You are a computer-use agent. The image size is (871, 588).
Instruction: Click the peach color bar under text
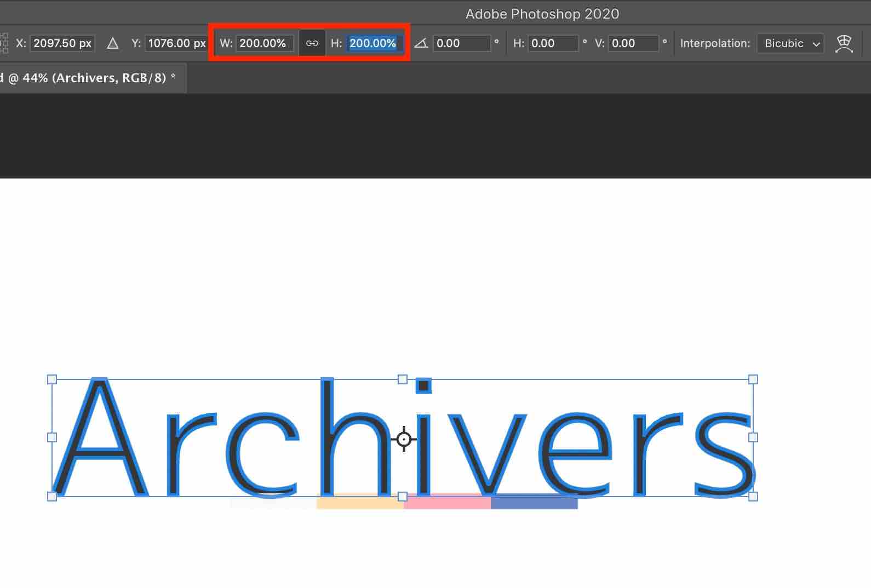coord(360,501)
